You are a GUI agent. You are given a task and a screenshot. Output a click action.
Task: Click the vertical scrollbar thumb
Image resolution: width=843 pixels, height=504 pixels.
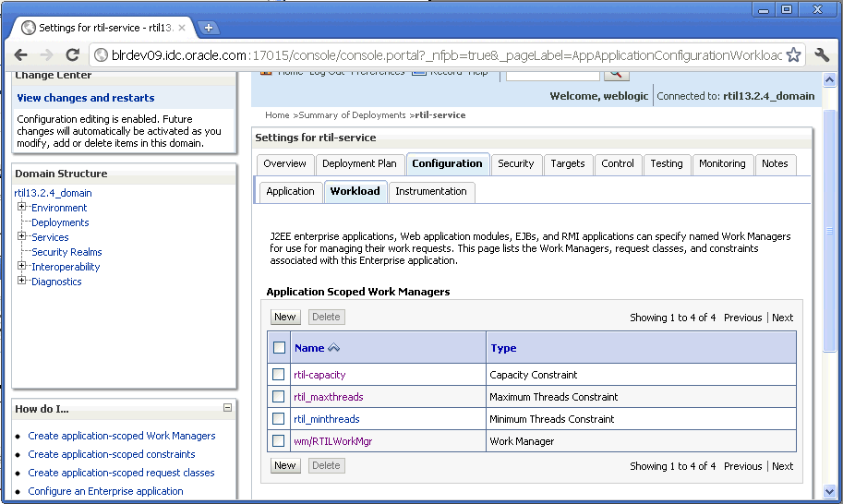click(829, 231)
